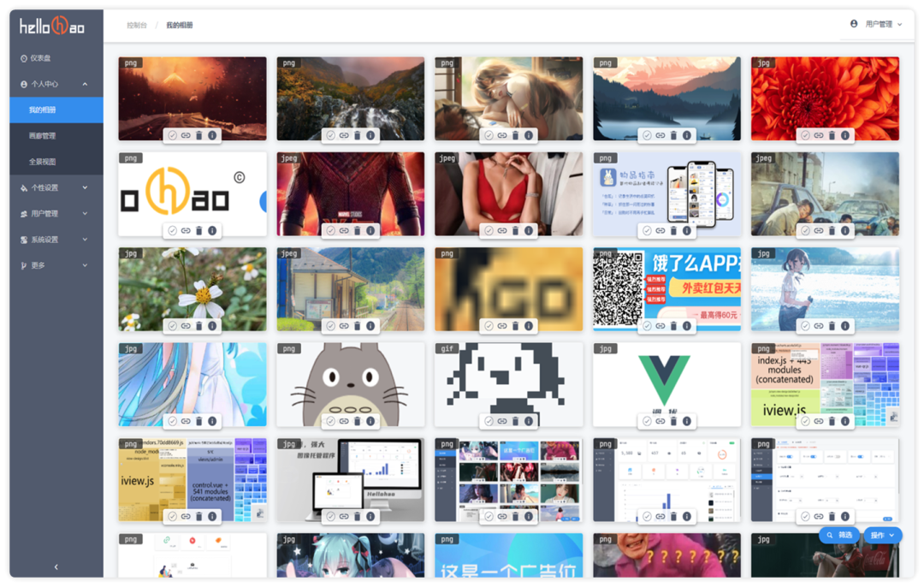Copy link of the hellohao logo png
Image resolution: width=924 pixels, height=587 pixels.
(186, 230)
